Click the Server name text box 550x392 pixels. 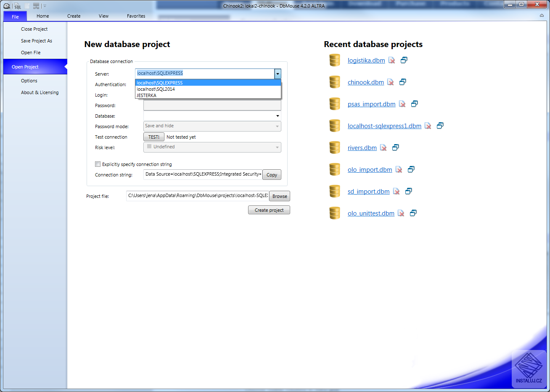click(205, 74)
